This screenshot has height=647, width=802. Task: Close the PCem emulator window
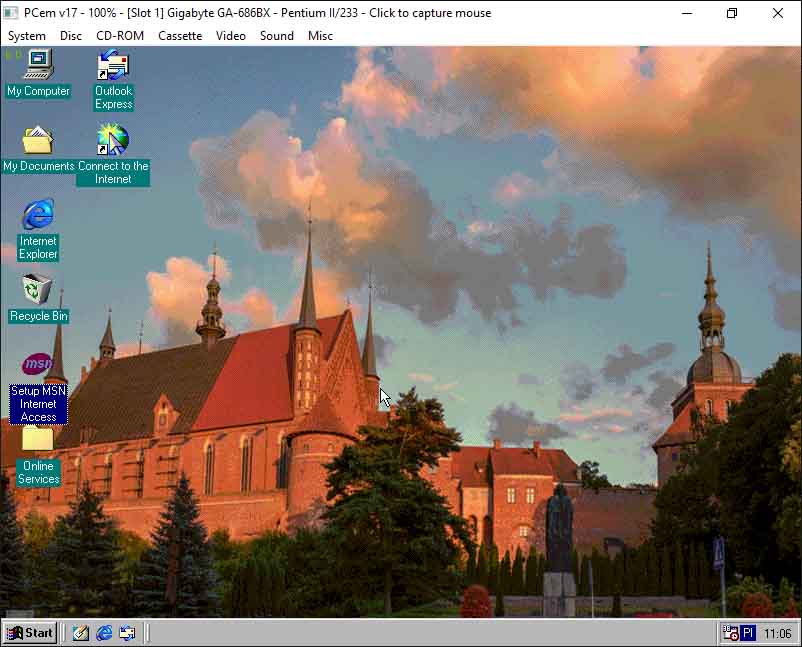tap(777, 13)
